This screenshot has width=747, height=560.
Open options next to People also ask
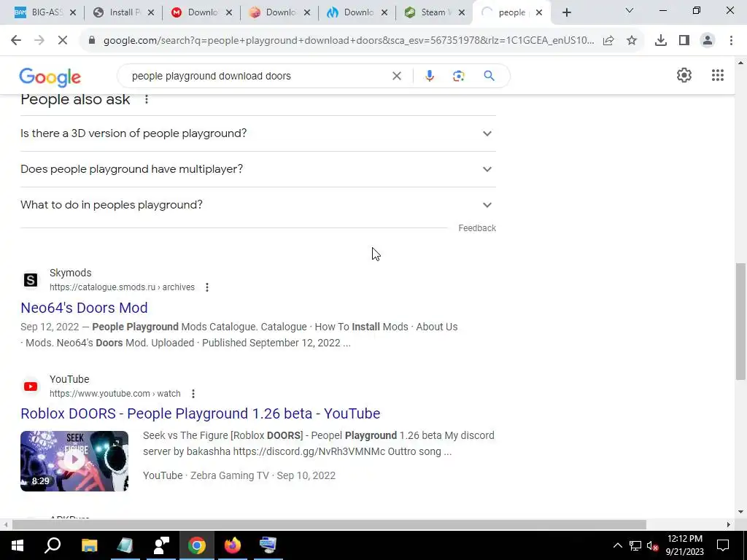(x=147, y=99)
